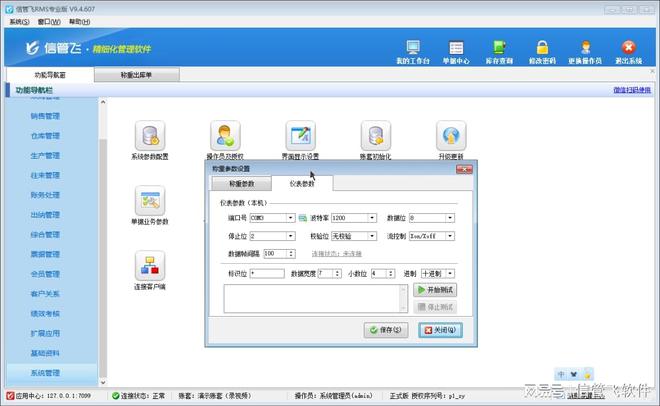
Task: Select 绩效考核 in navigation sidebar
Action: point(45,313)
